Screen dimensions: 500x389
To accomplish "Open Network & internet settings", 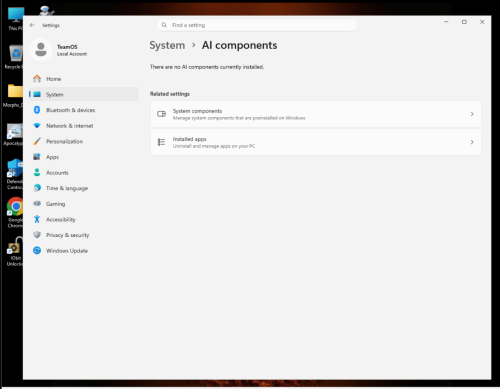I will (84, 126).
